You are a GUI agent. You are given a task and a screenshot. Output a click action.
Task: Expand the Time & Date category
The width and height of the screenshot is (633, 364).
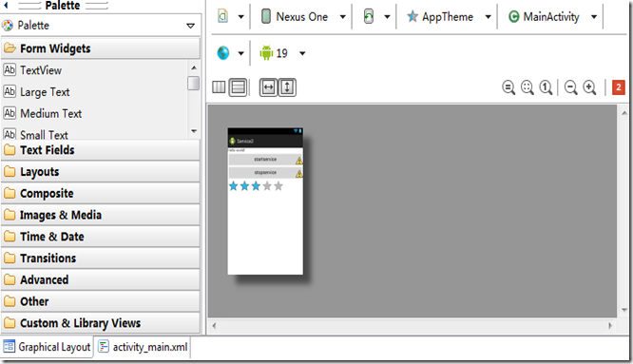click(101, 237)
